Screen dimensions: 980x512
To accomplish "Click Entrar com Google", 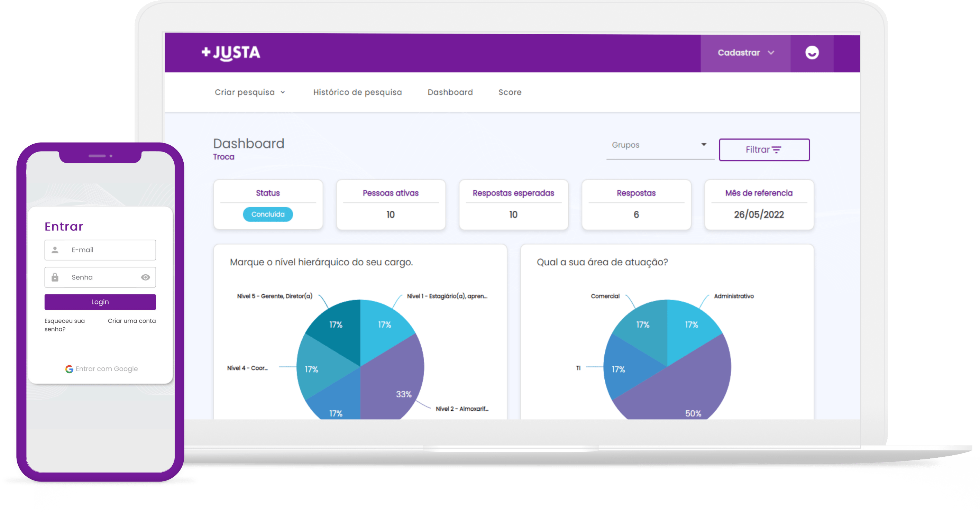I will 102,369.
